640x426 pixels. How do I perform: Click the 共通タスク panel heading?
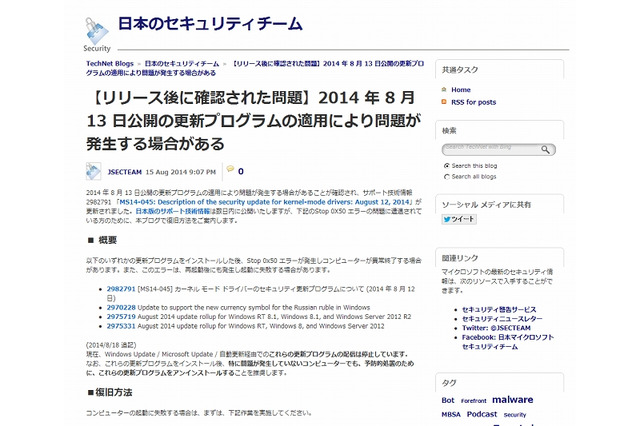point(460,70)
